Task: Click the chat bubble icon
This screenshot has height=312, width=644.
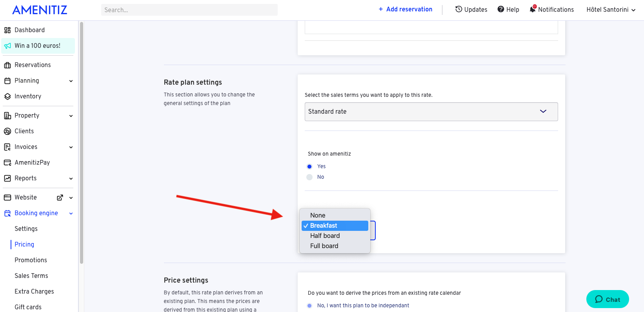Action: [x=599, y=299]
